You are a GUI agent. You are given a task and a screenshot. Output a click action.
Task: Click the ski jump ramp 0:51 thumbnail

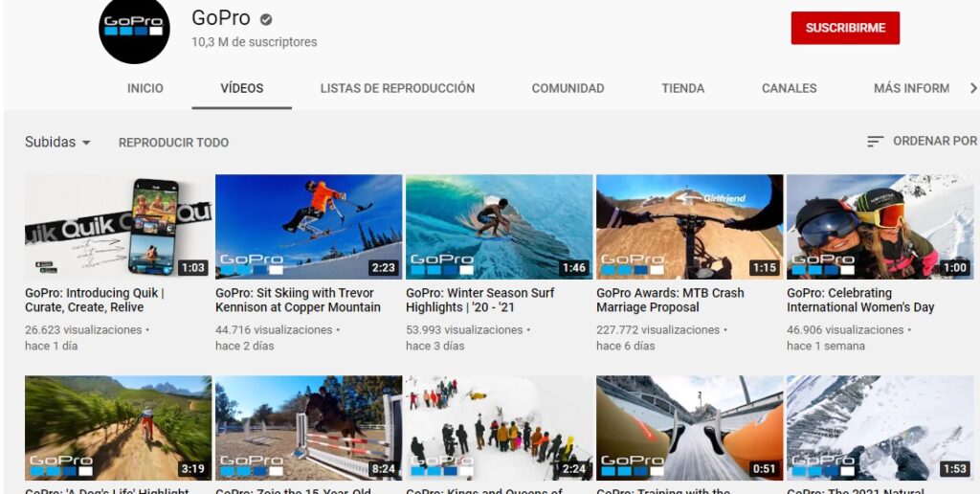click(689, 428)
